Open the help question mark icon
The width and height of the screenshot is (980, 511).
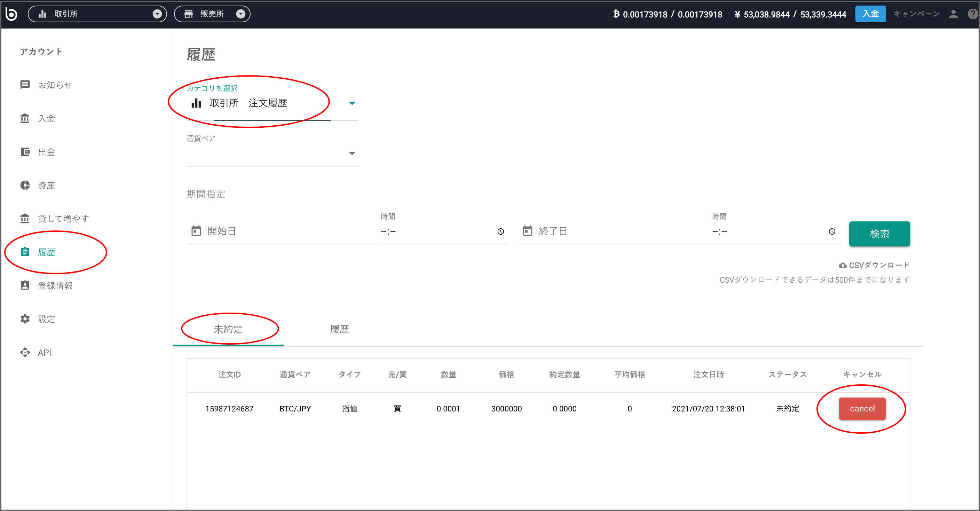[x=972, y=14]
